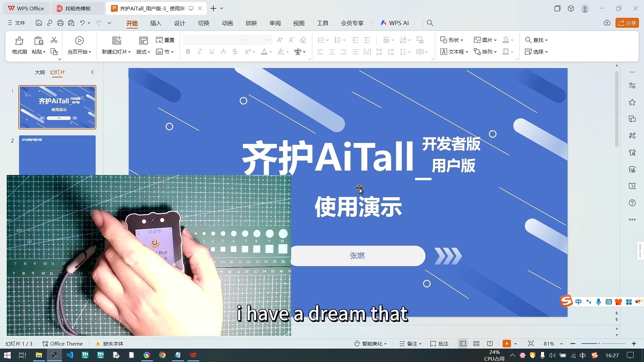The width and height of the screenshot is (644, 362).
Task: Click the print icon in quick toolbar
Action: (x=60, y=23)
